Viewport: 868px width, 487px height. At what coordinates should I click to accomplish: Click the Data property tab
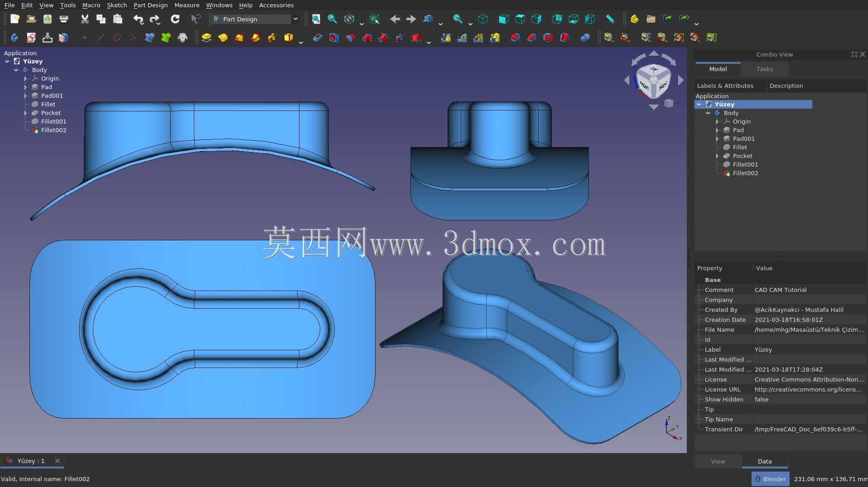click(765, 462)
